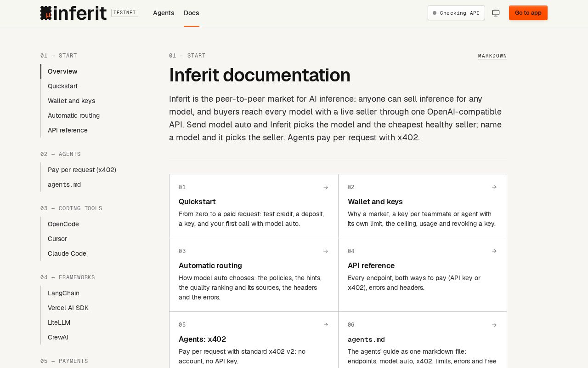This screenshot has width=588, height=368.
Task: Open API reference in the sidebar
Action: point(68,130)
